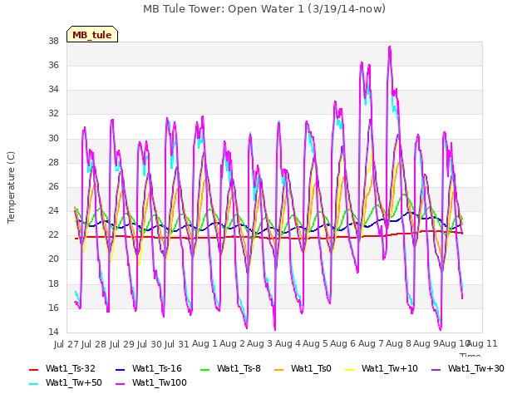Click the y-axis tick label 22
Viewport: 532px width, 399px height.
(53, 235)
